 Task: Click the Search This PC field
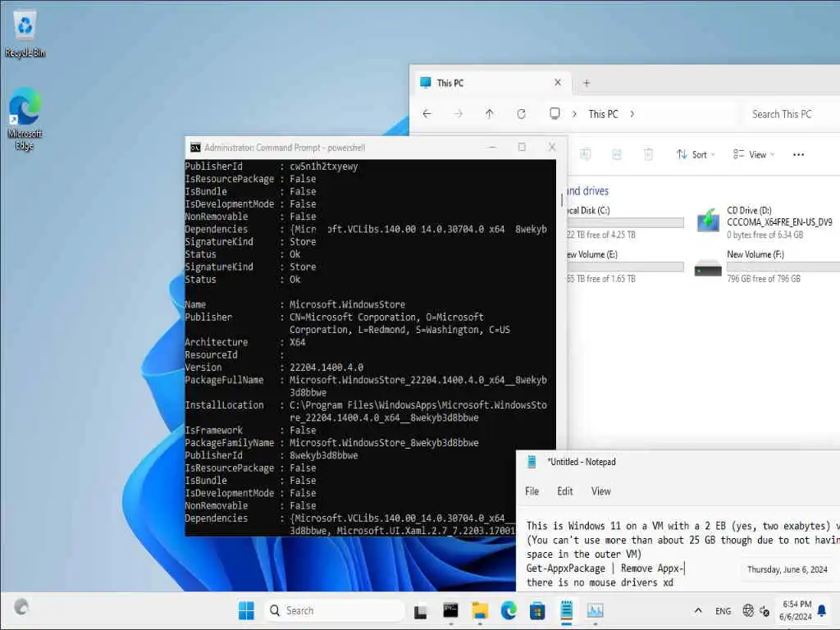pyautogui.click(x=792, y=113)
